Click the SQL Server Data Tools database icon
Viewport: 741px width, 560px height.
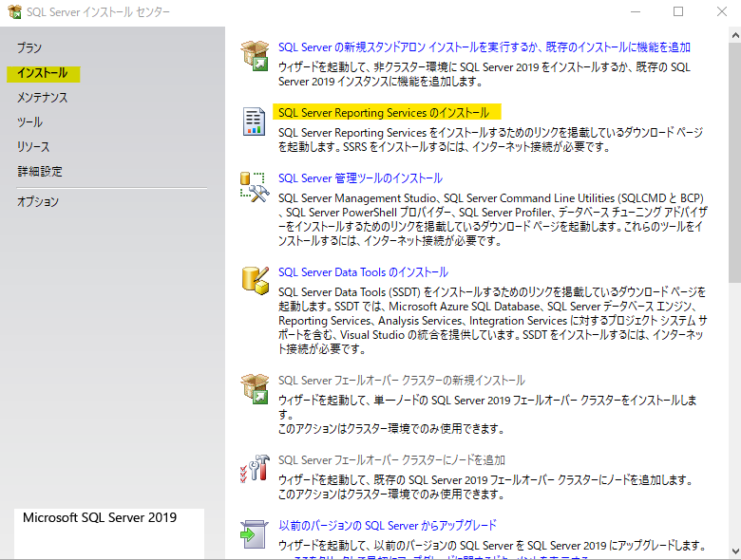point(255,279)
